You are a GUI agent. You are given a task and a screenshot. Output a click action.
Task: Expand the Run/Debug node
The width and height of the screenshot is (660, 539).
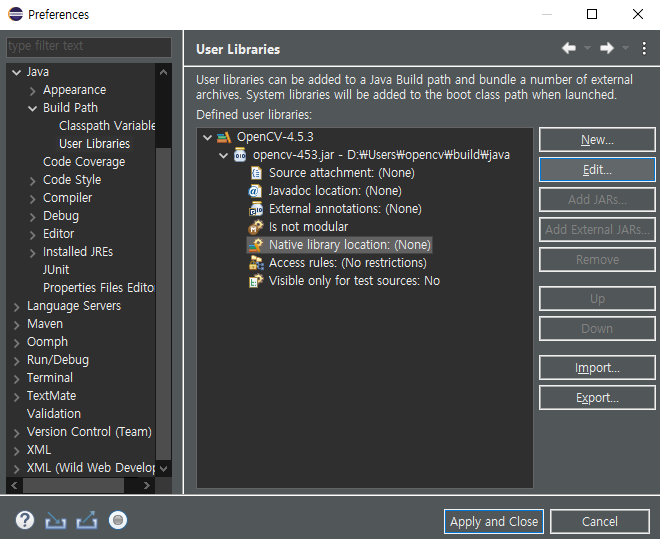(x=16, y=361)
